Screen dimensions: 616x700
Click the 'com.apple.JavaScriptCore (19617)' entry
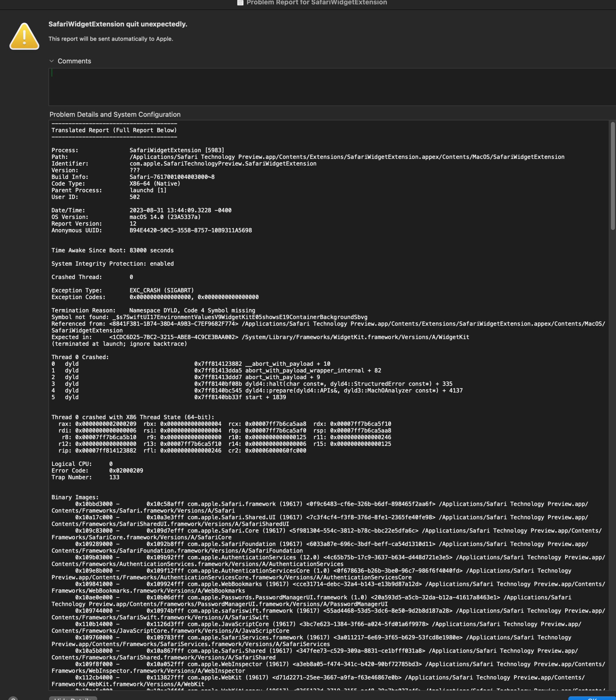coord(241,624)
